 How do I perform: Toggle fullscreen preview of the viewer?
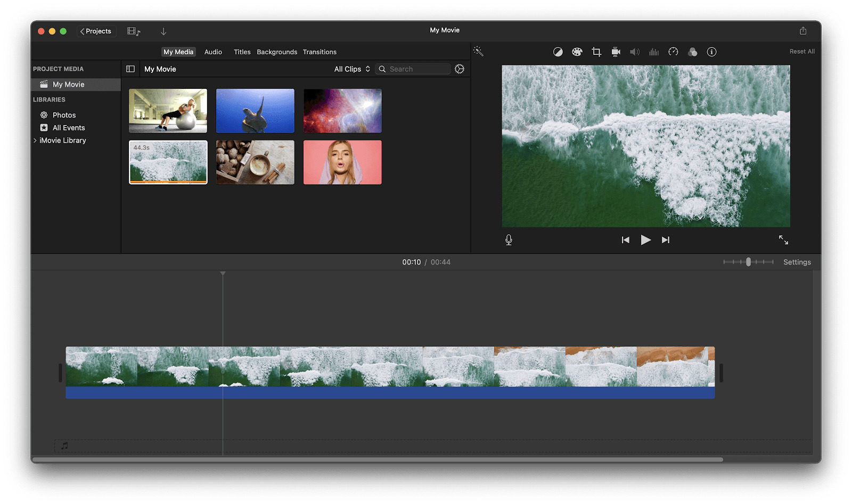[784, 240]
